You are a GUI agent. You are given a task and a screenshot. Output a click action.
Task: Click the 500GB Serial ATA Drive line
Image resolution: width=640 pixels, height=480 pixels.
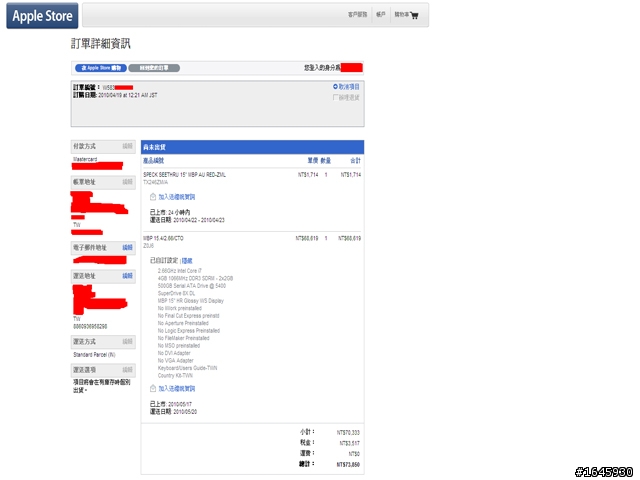[x=191, y=286]
